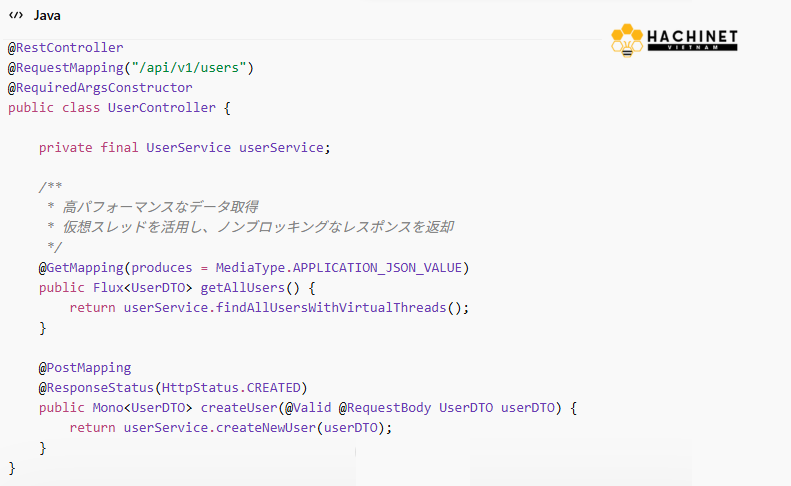Click the Hachinet bee honeycomb logo icon

coord(627,41)
